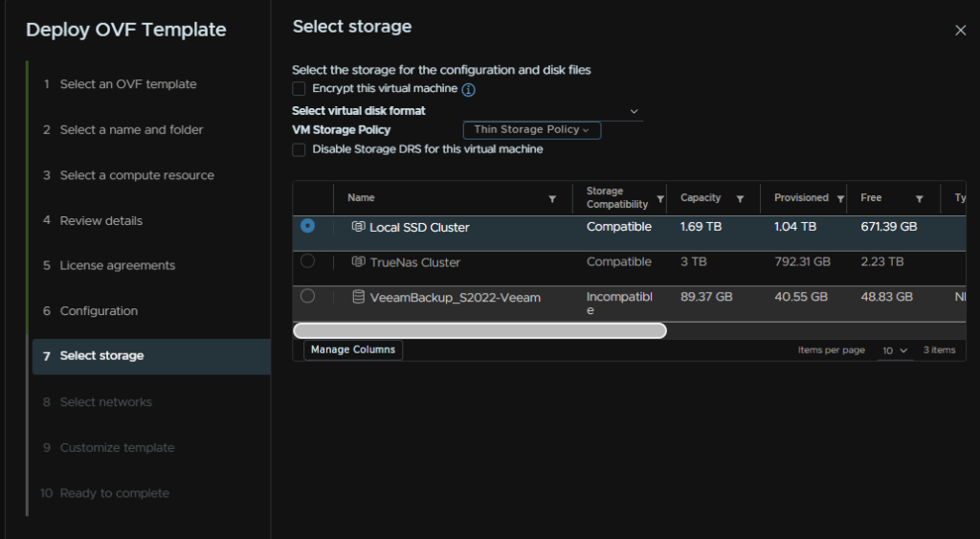The width and height of the screenshot is (980, 539).
Task: Click step 7 Select storage
Action: tap(151, 356)
